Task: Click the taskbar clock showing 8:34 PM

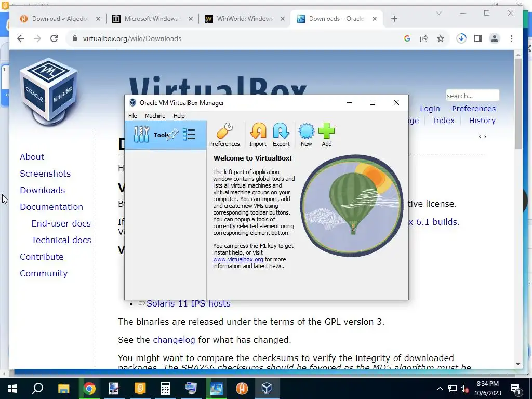Action: click(x=487, y=389)
